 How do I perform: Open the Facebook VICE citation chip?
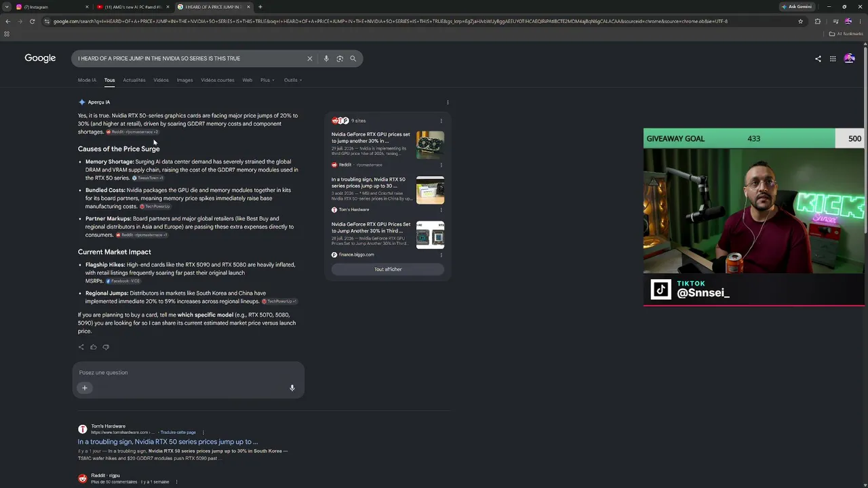123,281
